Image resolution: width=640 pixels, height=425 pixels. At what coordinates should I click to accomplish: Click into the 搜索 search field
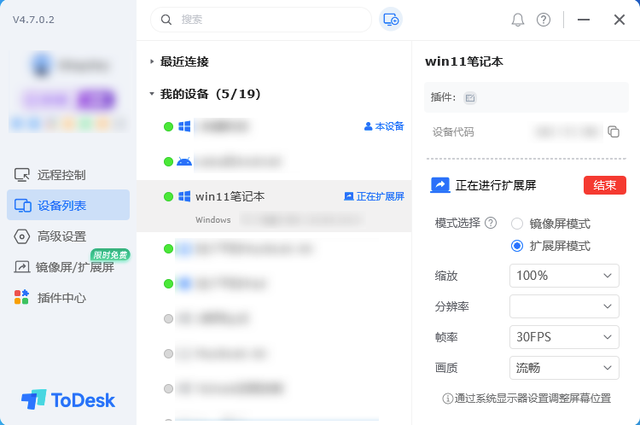pos(261,20)
